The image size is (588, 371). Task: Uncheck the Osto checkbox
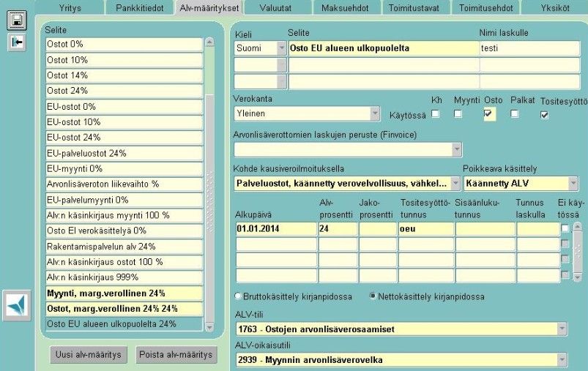point(488,113)
